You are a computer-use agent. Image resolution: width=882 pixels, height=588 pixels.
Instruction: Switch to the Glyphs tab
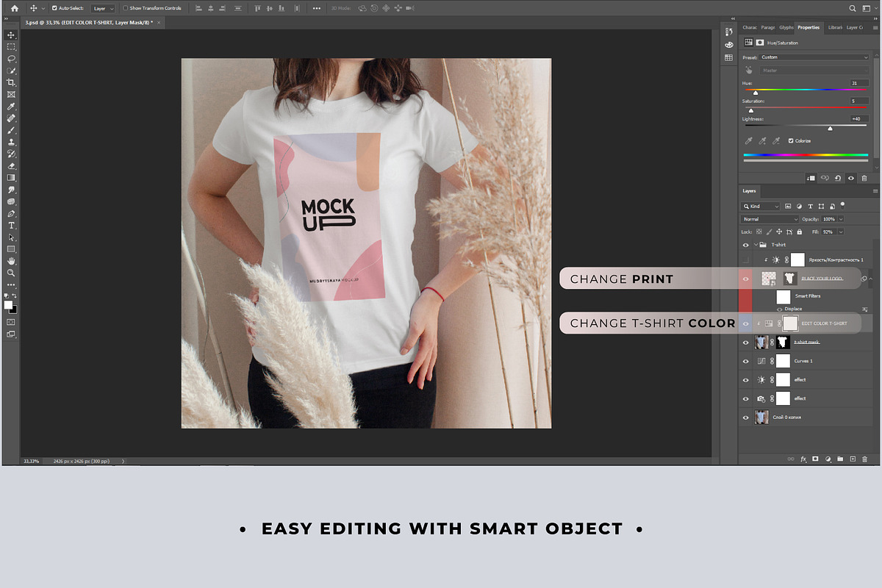tap(786, 27)
